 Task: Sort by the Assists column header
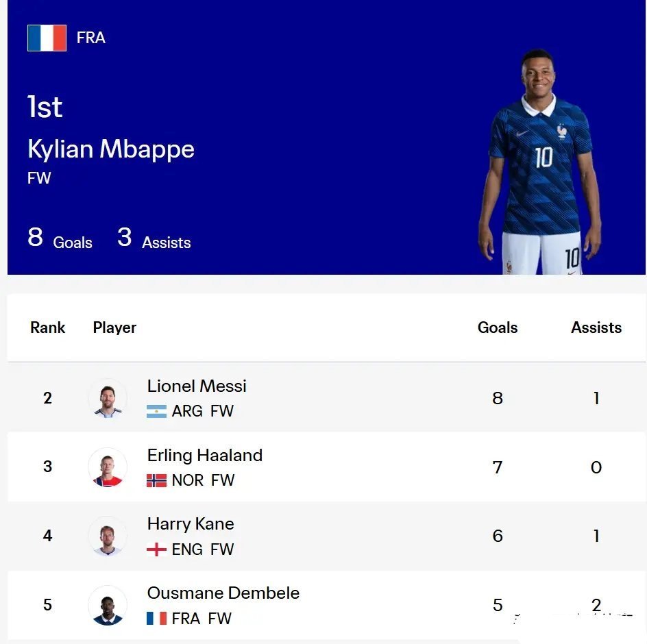click(x=596, y=327)
